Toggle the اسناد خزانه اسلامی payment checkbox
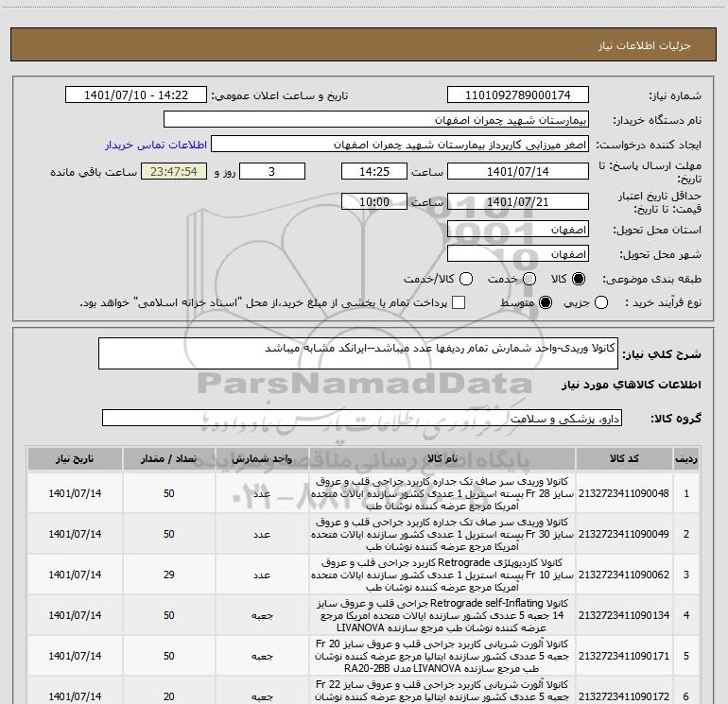Viewport: 728px width, 704px height. coord(459,302)
